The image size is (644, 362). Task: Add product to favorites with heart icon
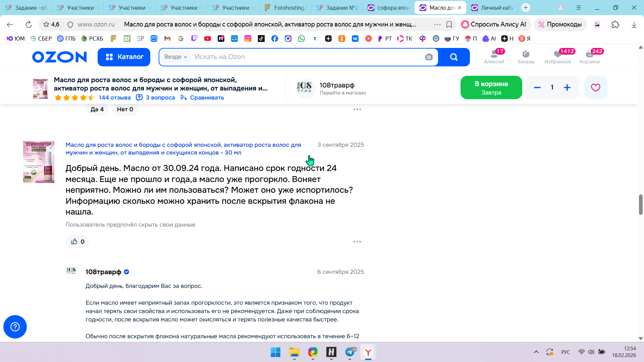[x=595, y=87]
